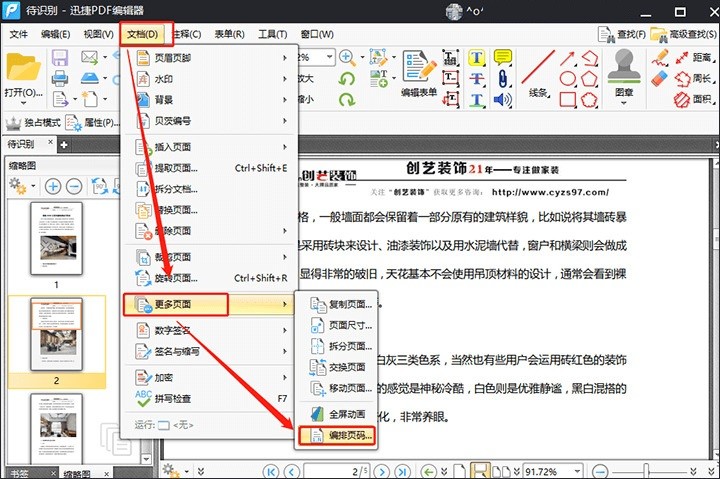Add a new tab with plus button
This screenshot has width=720, height=479.
click(x=64, y=145)
